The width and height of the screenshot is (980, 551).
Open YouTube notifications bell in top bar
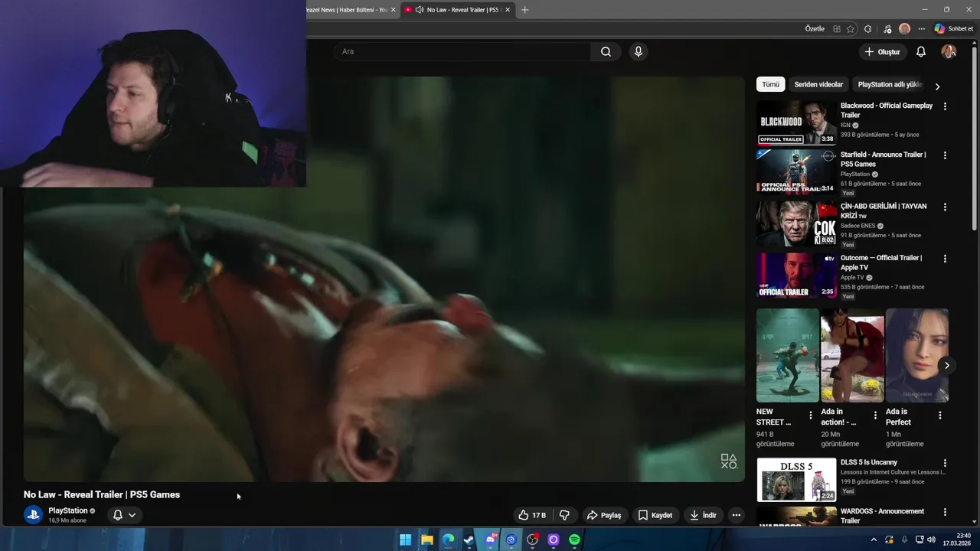[x=921, y=52]
